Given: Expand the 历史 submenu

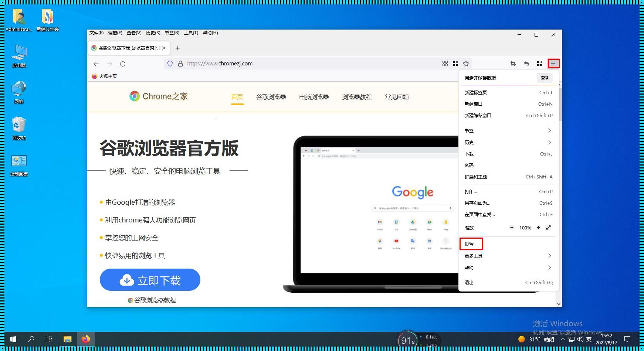Looking at the screenshot, I should (x=508, y=142).
